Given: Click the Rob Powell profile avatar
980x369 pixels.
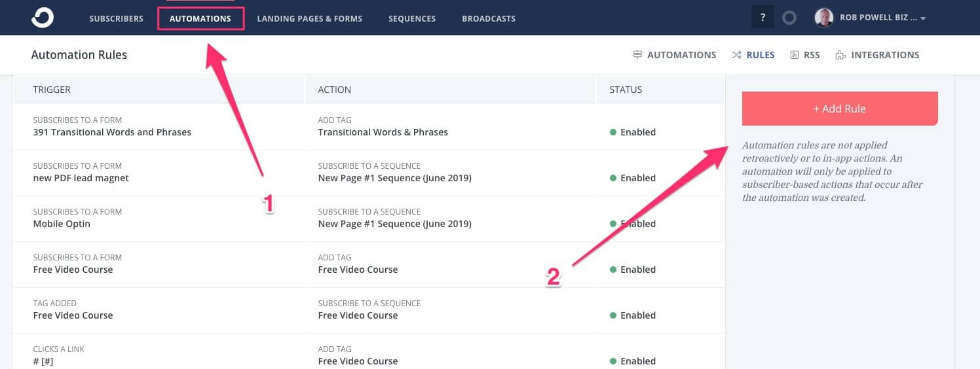Looking at the screenshot, I should [x=823, y=18].
